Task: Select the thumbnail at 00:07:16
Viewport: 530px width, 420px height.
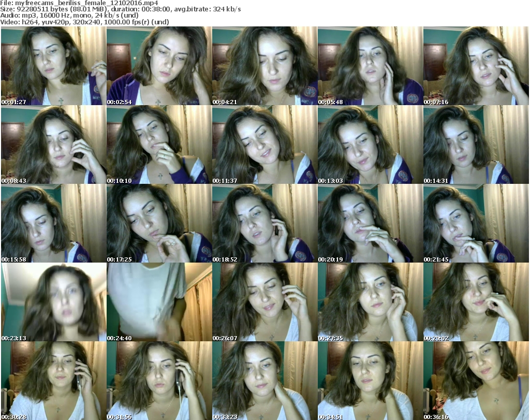Action: point(476,66)
